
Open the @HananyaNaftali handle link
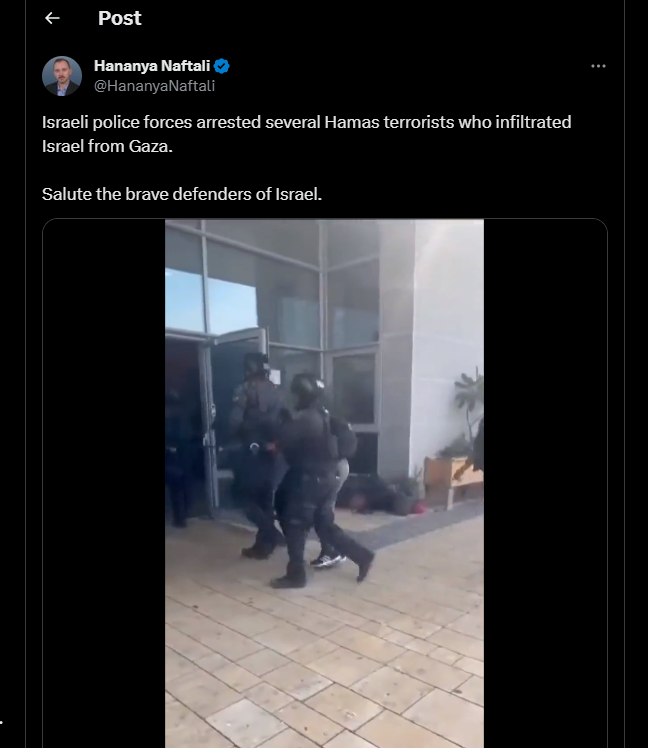[x=155, y=86]
